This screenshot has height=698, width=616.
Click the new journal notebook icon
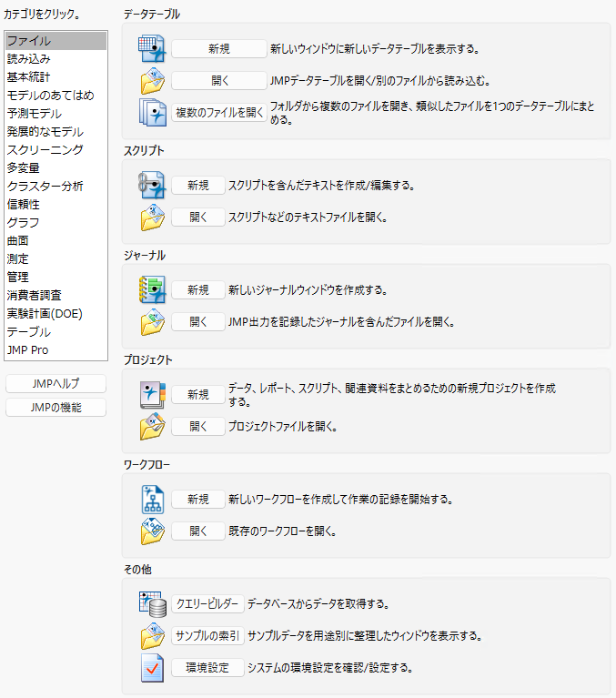coord(152,289)
